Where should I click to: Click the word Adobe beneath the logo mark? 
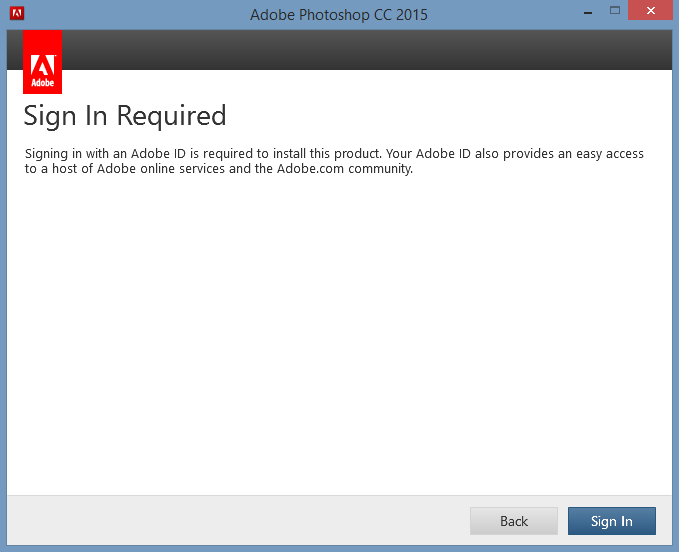pos(42,82)
